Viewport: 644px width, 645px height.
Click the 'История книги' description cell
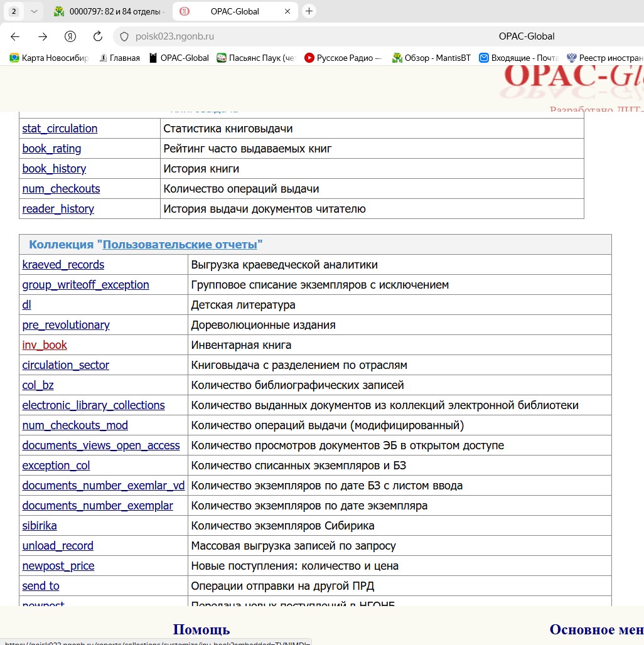coord(372,169)
